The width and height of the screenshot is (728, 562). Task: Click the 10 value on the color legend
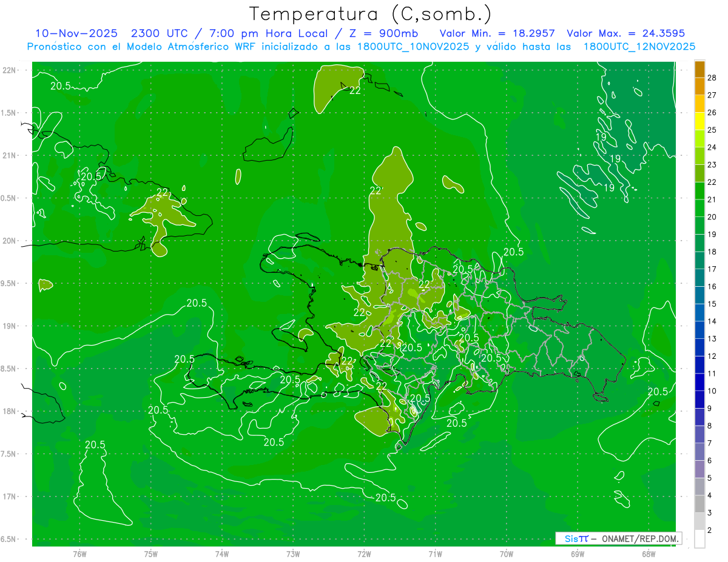713,391
